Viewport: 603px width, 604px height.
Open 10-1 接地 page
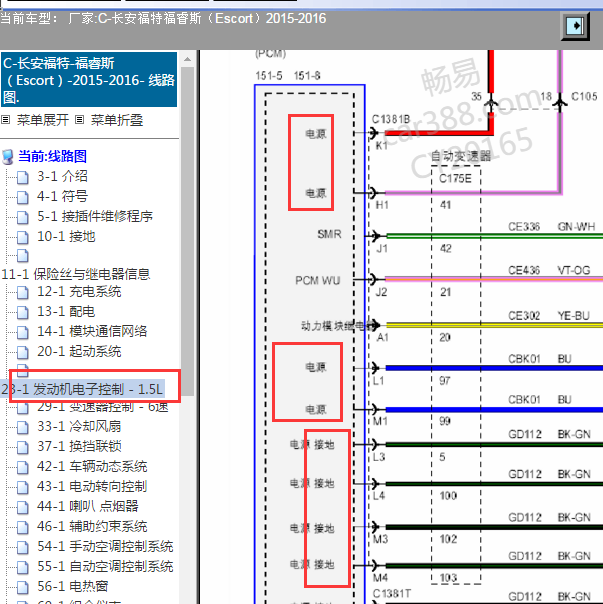[x=66, y=237]
